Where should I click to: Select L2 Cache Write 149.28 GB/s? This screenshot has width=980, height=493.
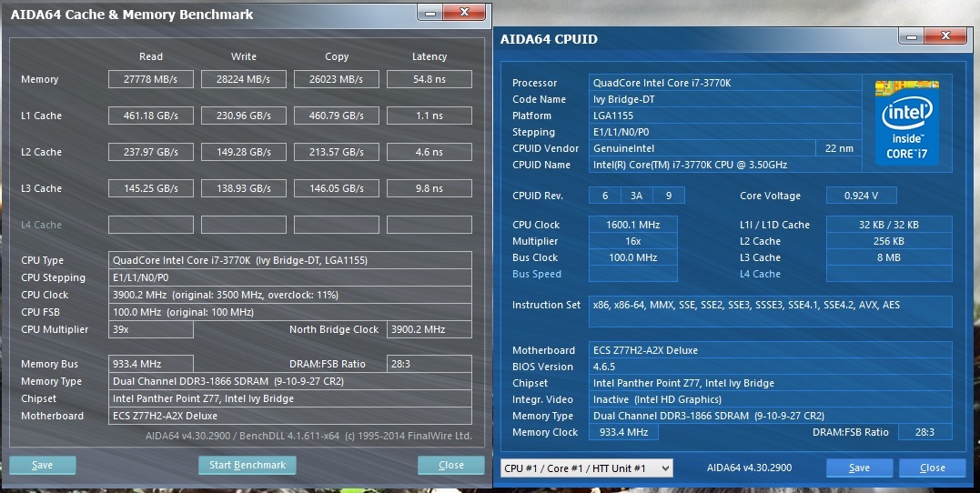[244, 152]
